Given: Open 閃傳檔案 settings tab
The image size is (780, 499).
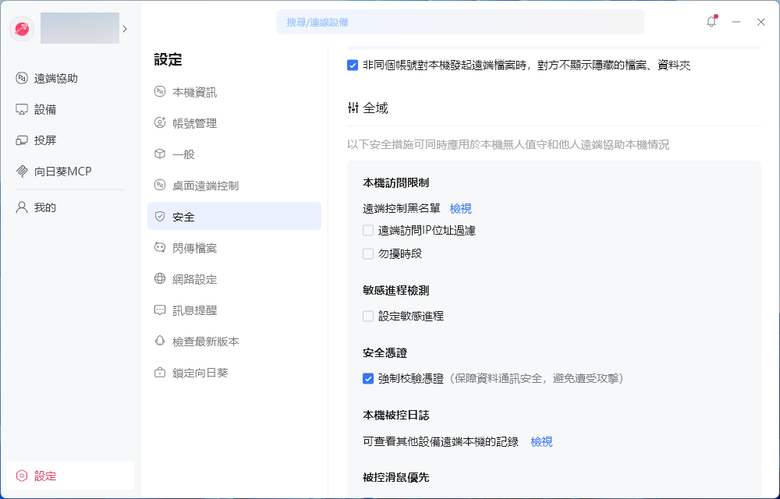Looking at the screenshot, I should [234, 248].
